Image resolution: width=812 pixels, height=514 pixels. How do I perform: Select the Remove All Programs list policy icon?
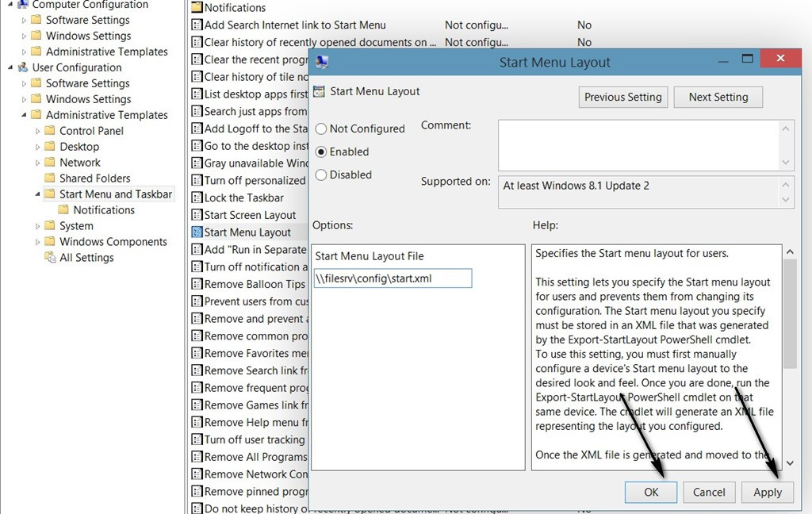pyautogui.click(x=196, y=456)
